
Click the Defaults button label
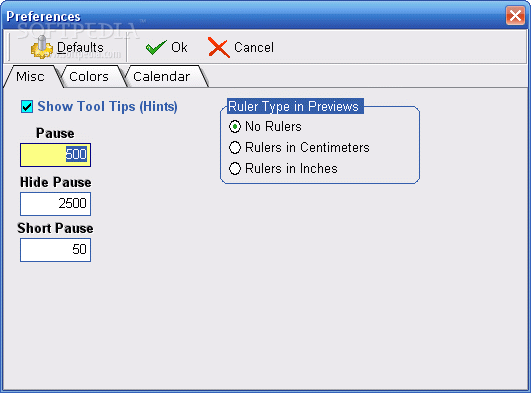tap(80, 47)
